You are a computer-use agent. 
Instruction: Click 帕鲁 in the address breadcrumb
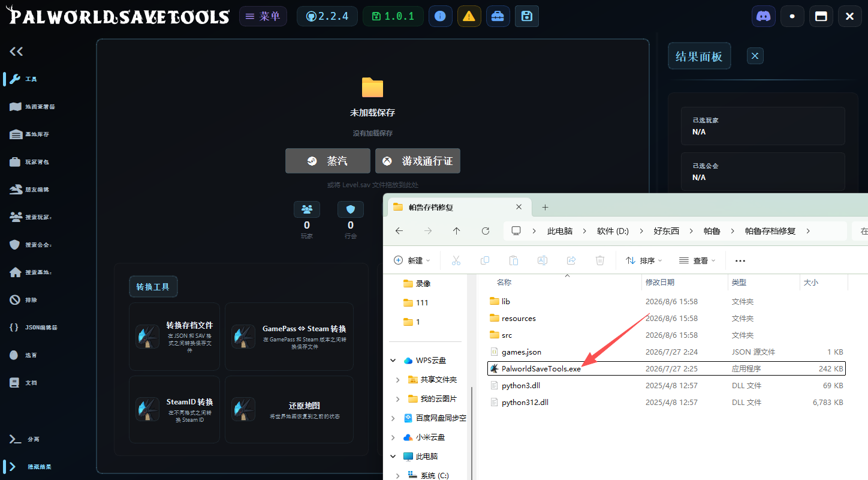(712, 231)
